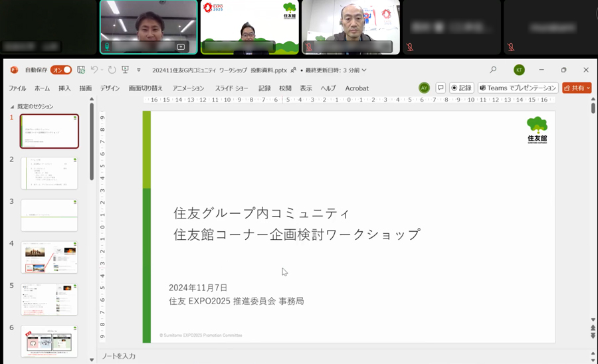Select slide 3 thumbnail

click(x=49, y=215)
